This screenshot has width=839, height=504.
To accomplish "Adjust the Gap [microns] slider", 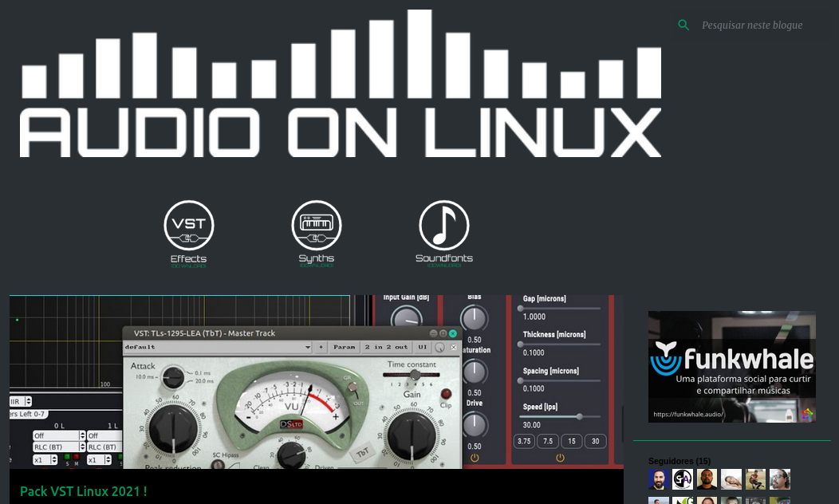I will (x=560, y=309).
